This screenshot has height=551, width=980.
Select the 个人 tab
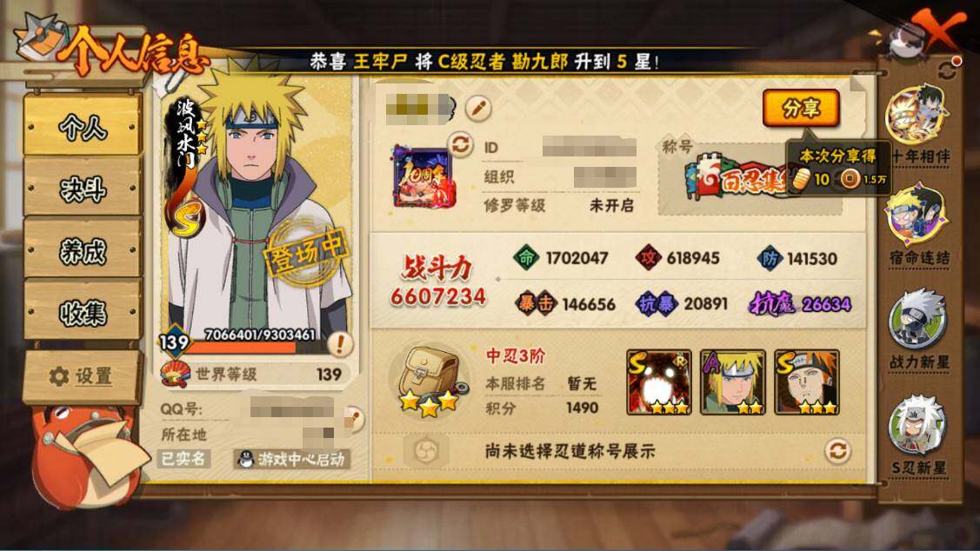82,128
